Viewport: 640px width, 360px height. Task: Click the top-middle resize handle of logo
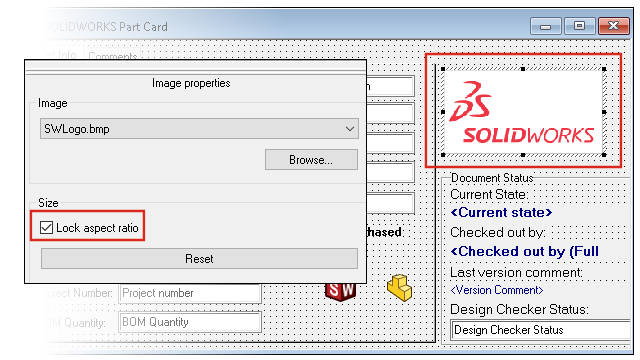[x=523, y=69]
